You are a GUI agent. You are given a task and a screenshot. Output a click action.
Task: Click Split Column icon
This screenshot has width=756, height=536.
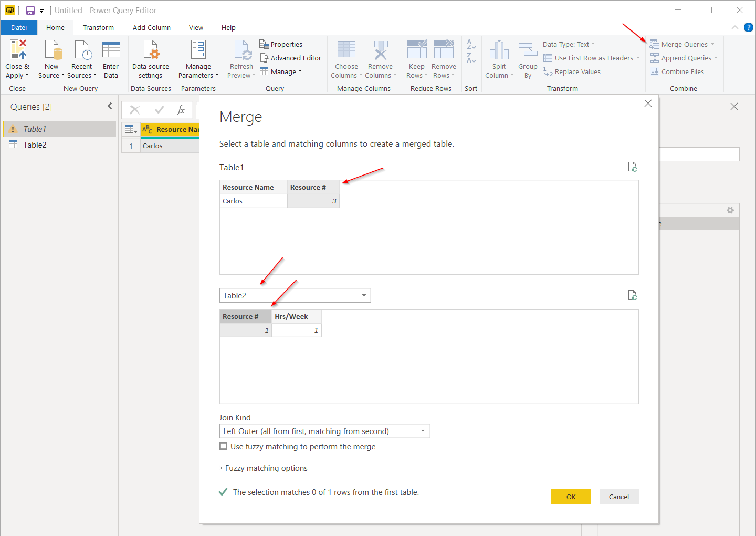pyautogui.click(x=499, y=50)
